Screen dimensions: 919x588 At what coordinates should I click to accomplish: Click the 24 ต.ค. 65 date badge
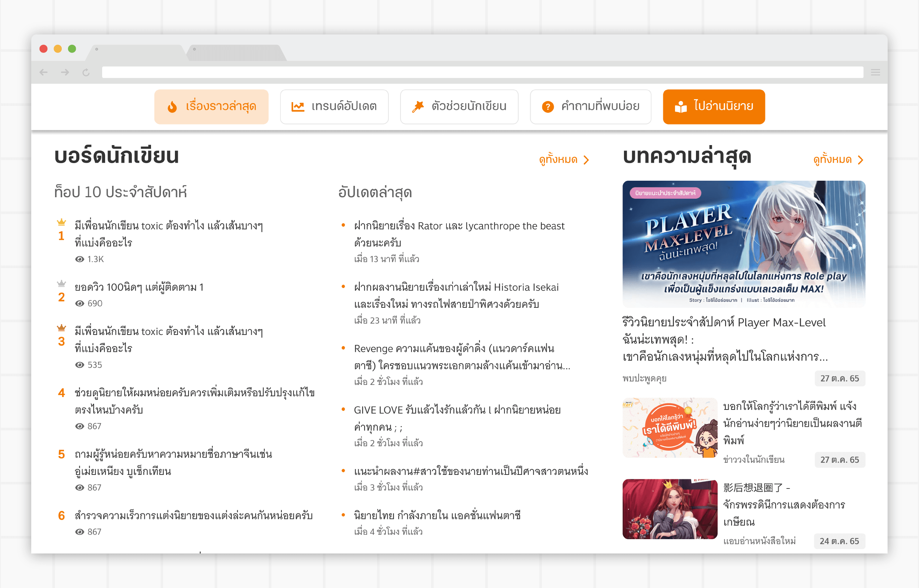839,541
